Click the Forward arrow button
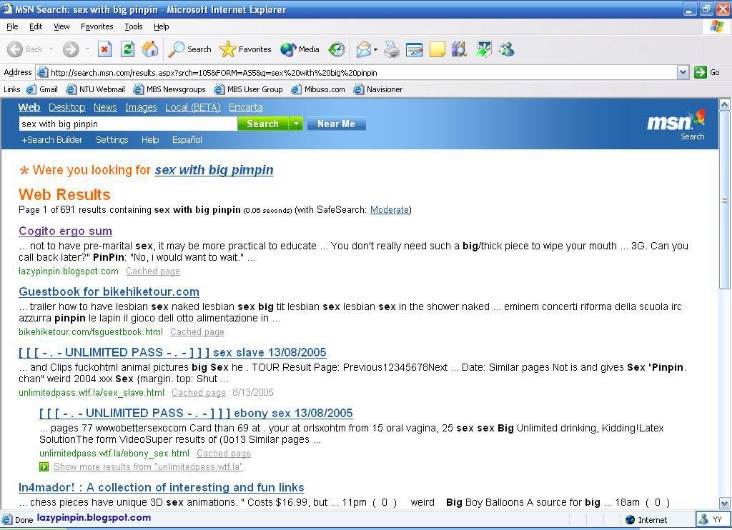This screenshot has height=530, width=732. pos(70,49)
